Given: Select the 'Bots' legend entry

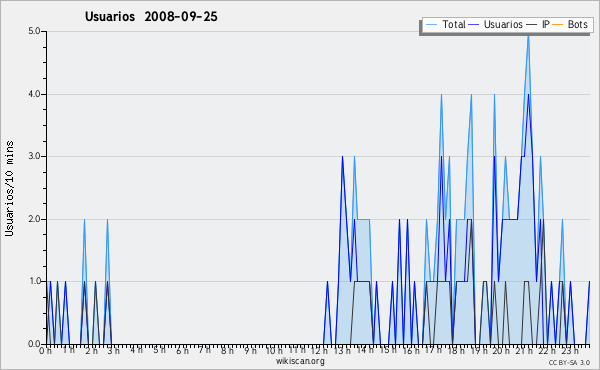Looking at the screenshot, I should 577,24.
